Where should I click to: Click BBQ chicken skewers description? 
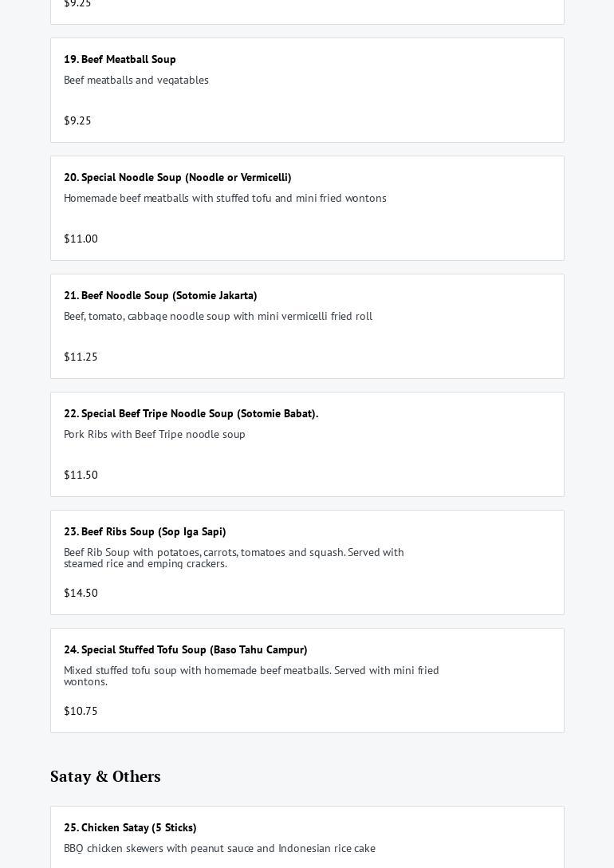click(219, 848)
